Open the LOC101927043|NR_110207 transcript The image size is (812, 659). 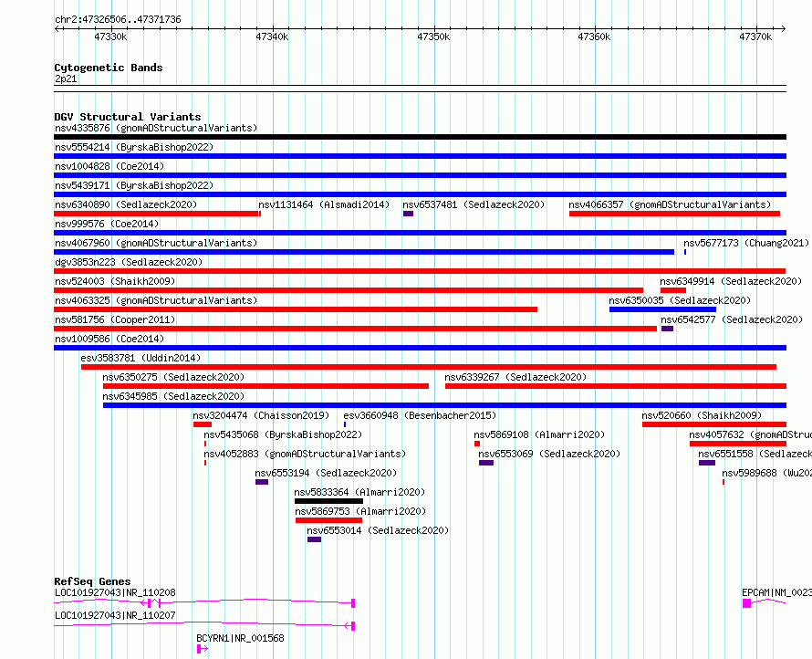pos(204,626)
